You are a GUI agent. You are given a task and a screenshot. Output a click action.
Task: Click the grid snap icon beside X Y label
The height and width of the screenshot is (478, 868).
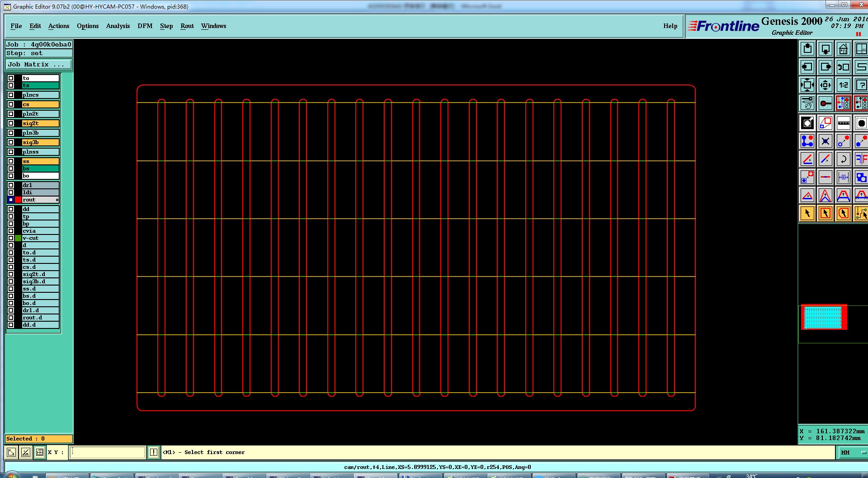pyautogui.click(x=40, y=452)
